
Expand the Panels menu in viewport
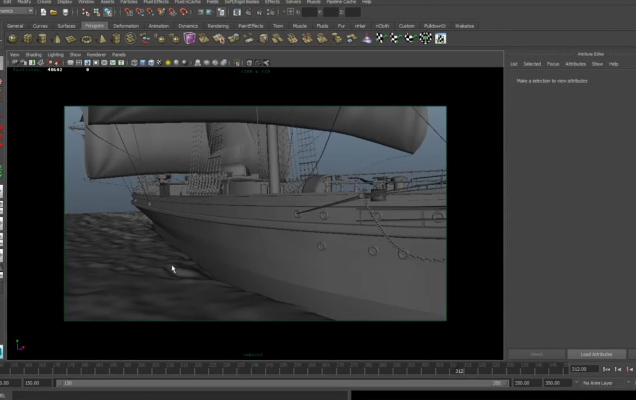pos(119,54)
